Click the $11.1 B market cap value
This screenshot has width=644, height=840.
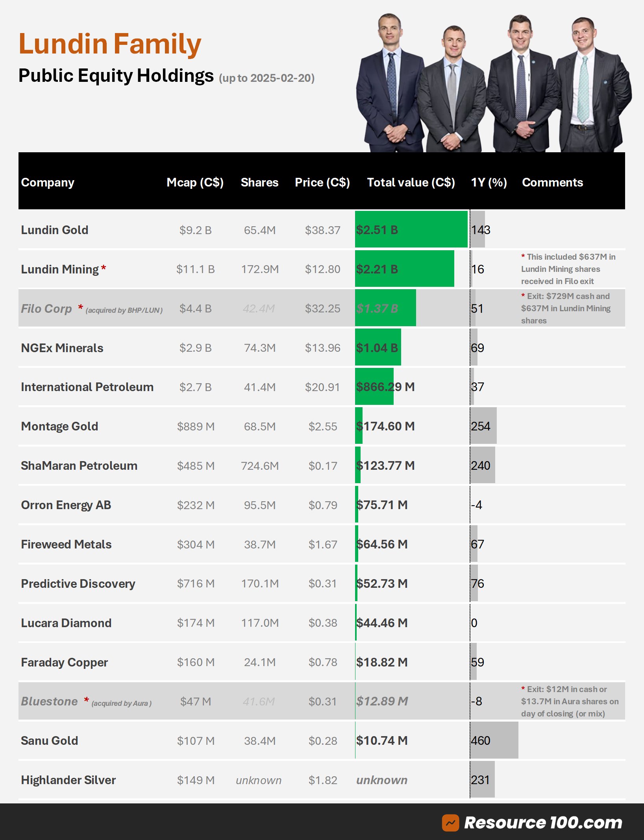point(195,270)
